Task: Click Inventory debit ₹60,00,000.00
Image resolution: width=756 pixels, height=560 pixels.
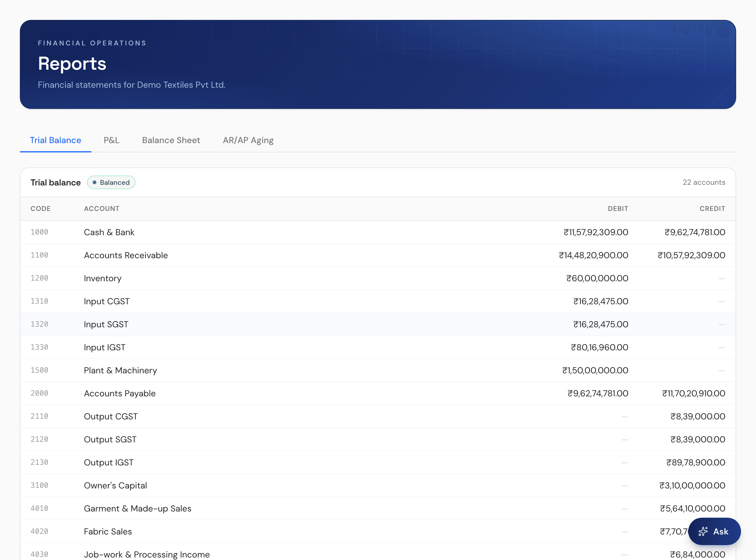Action: click(x=597, y=278)
